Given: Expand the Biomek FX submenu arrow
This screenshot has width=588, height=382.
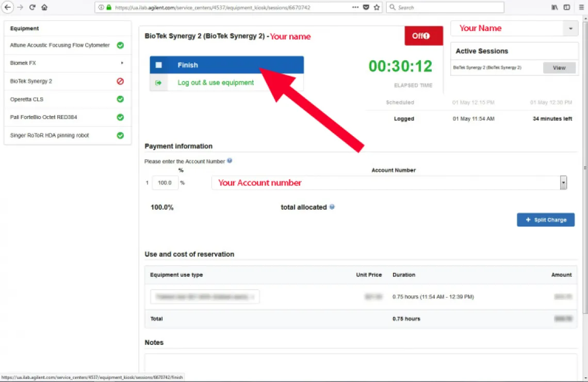Looking at the screenshot, I should [122, 63].
